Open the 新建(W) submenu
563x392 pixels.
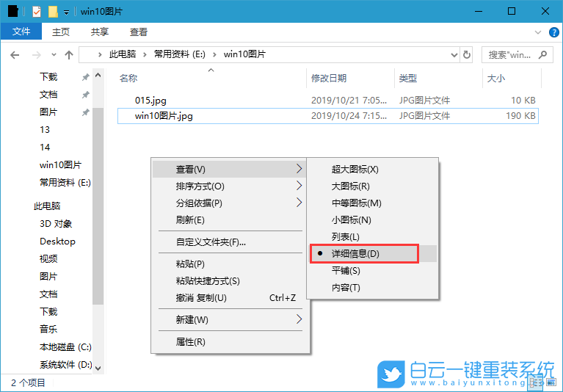click(229, 320)
